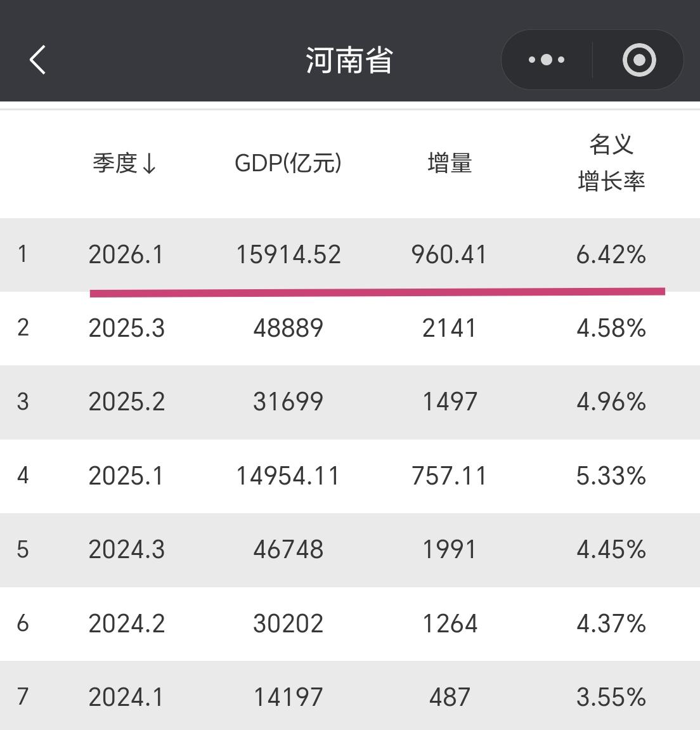700x730 pixels.
Task: Tap the circular mini-program close icon
Action: coord(638,60)
